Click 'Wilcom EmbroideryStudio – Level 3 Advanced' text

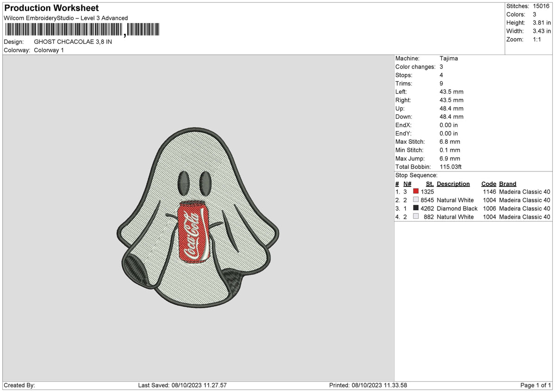pos(66,18)
